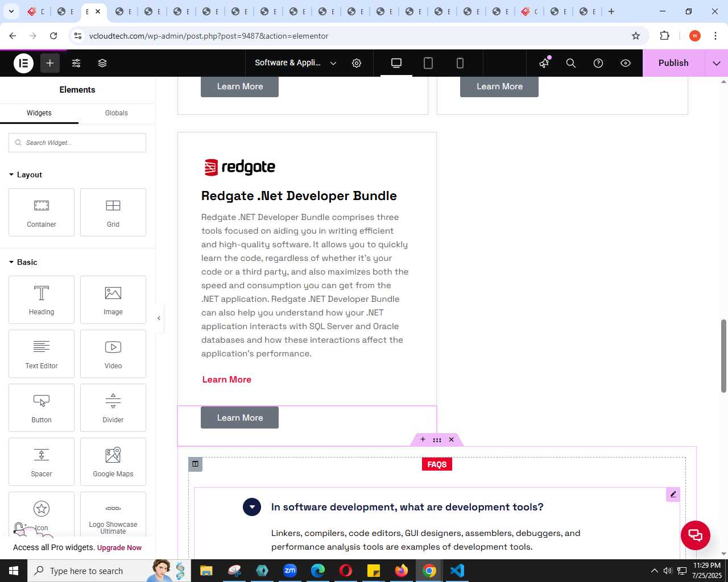Delete container with the X handle

pos(452,439)
